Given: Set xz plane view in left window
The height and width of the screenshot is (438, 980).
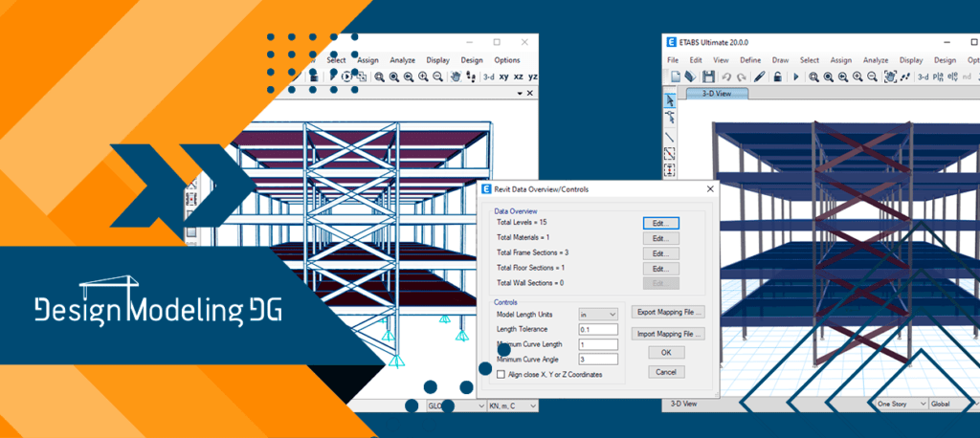Looking at the screenshot, I should 518,77.
